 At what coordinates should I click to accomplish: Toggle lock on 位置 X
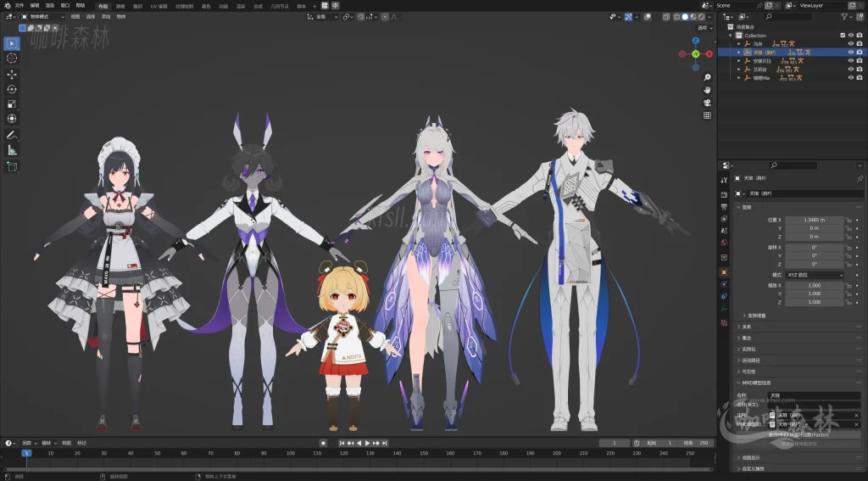point(848,220)
